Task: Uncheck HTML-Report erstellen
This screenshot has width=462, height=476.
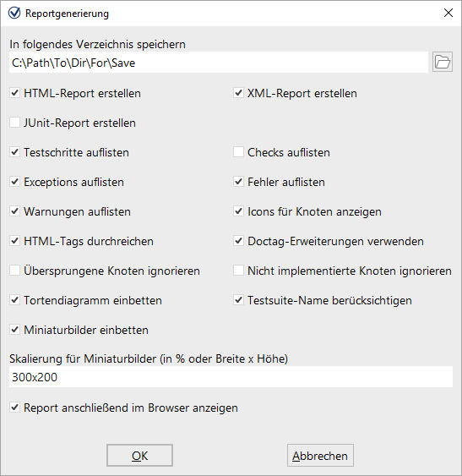Action: (15, 93)
